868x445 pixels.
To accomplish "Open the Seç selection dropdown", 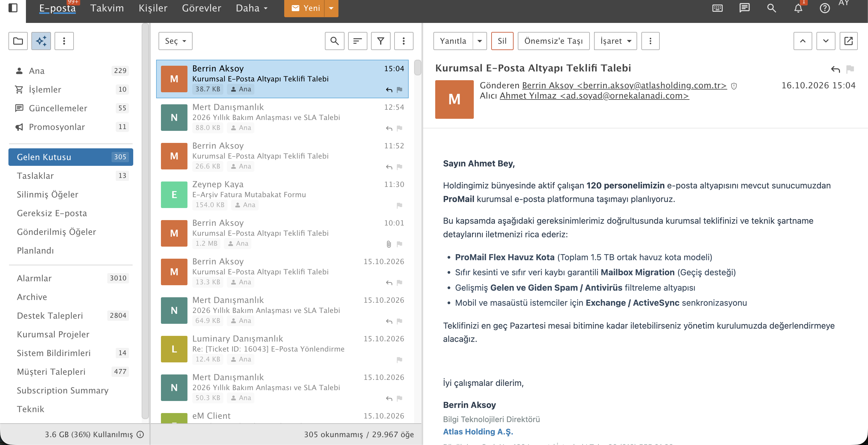I will [x=175, y=41].
